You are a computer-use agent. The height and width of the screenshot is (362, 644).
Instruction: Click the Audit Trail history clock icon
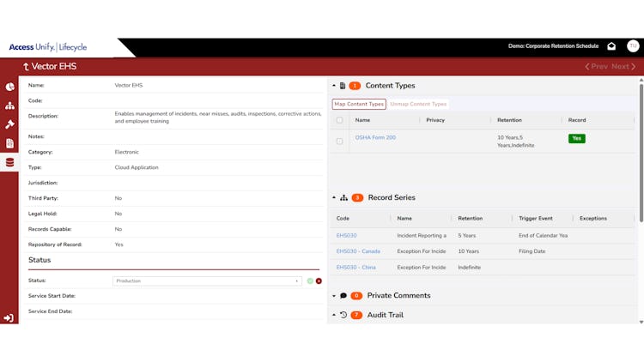click(343, 315)
